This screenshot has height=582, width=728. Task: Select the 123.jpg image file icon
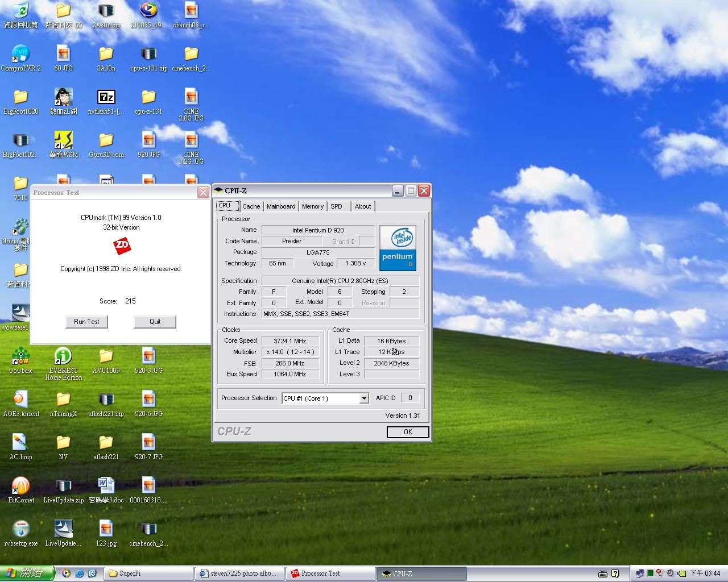pos(106,533)
